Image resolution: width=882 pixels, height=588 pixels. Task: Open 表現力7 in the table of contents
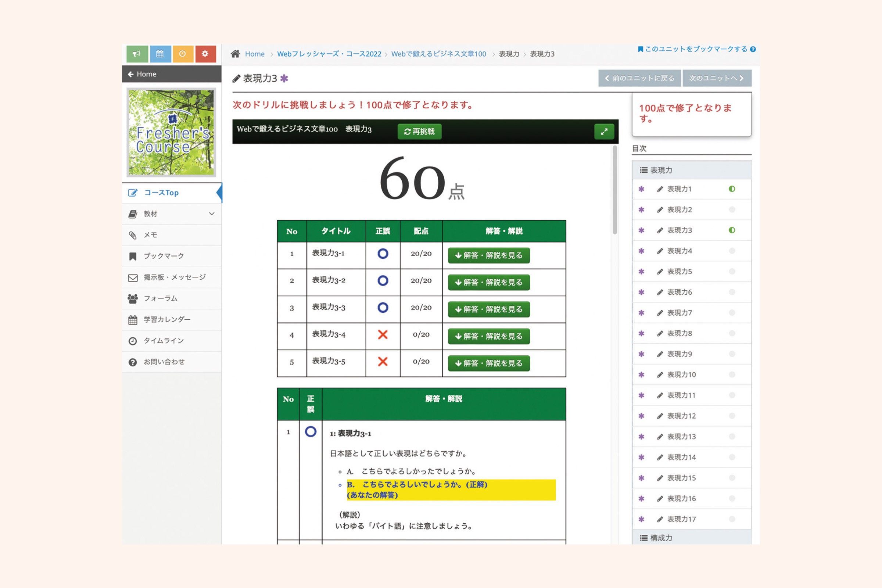pyautogui.click(x=692, y=313)
